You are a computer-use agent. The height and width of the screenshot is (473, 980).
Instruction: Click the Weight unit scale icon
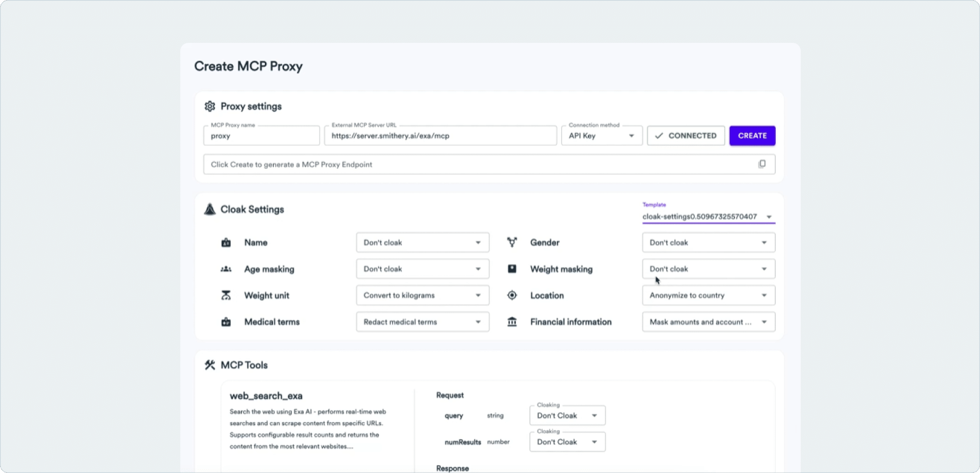tap(226, 295)
